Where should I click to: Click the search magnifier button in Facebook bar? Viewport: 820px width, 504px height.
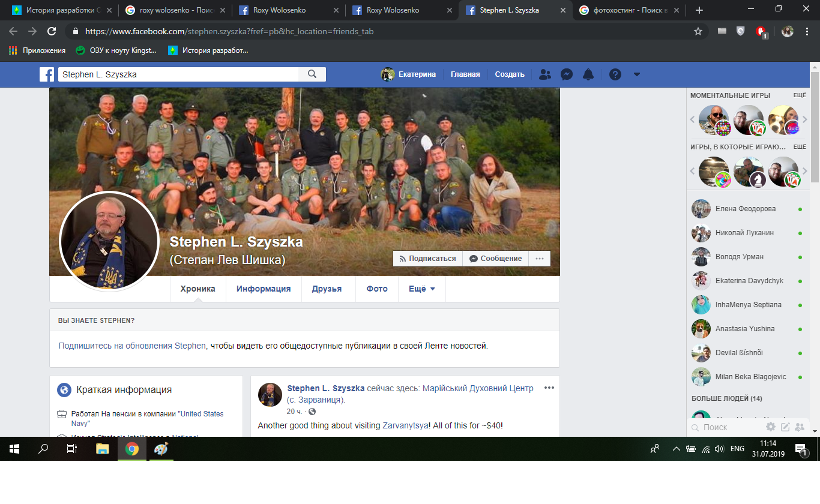[x=312, y=74]
